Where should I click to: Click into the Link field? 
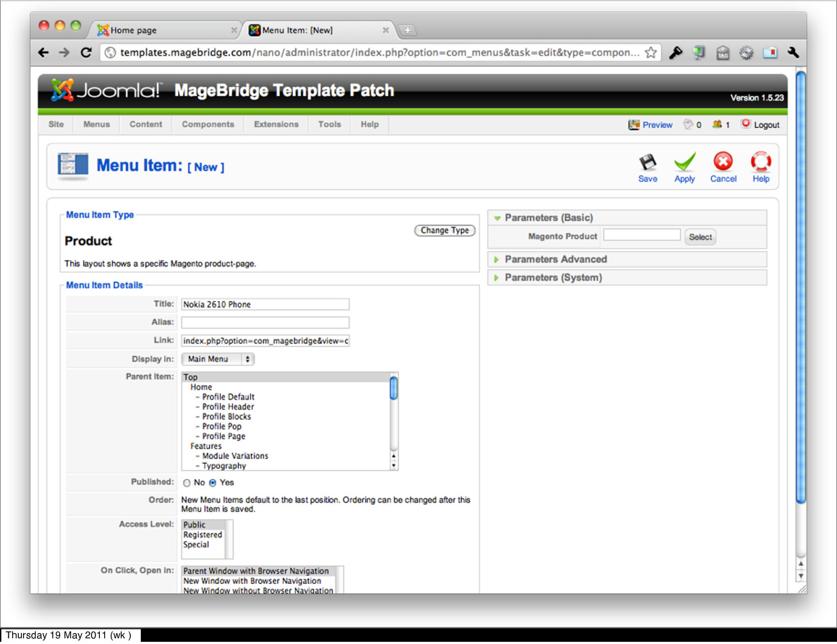265,341
